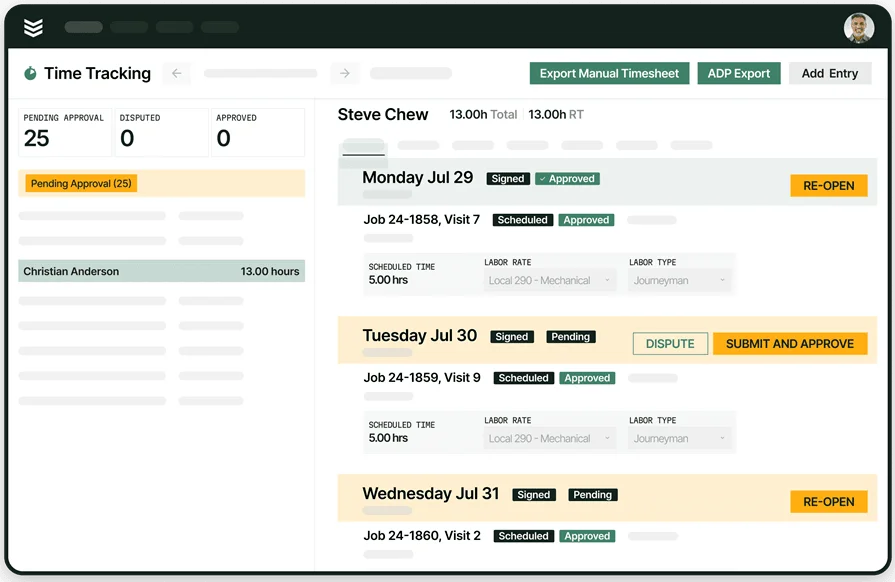Screen dimensions: 895x582
Task: Click the checkmark on Monday's Approved badge
Action: (x=545, y=178)
